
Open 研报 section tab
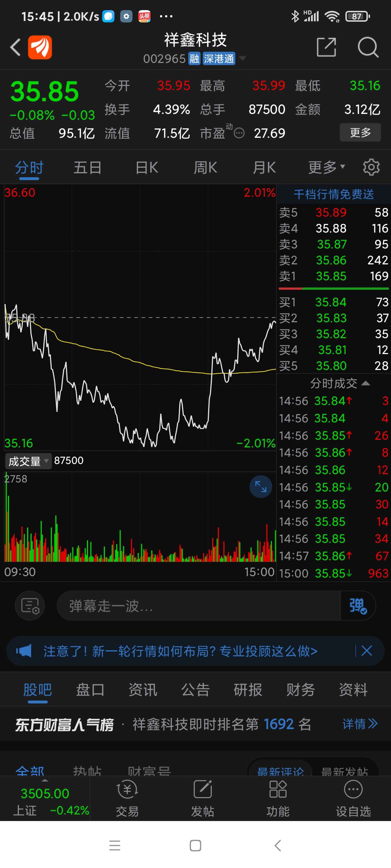click(x=248, y=690)
